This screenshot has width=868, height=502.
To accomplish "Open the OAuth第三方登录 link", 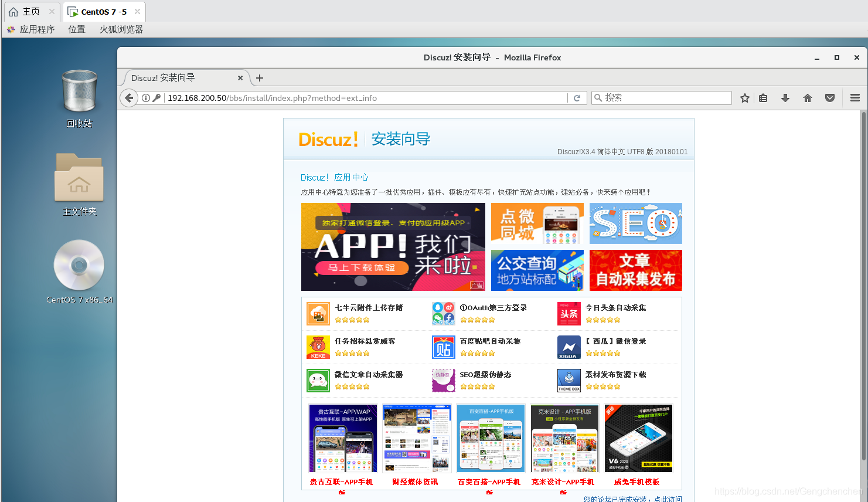I will [x=493, y=308].
